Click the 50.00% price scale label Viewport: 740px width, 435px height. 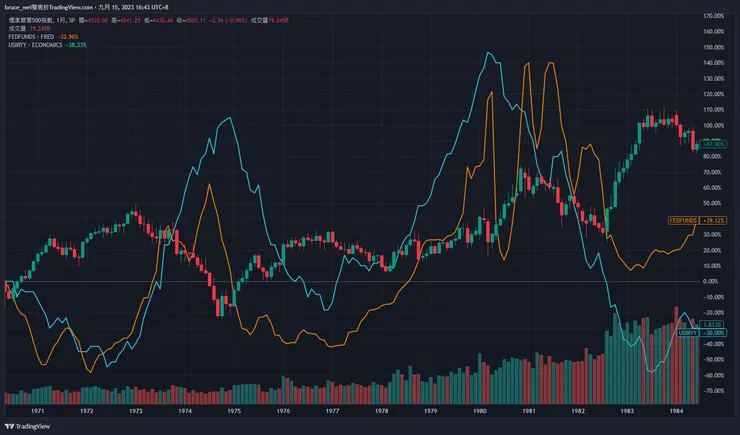(x=713, y=203)
